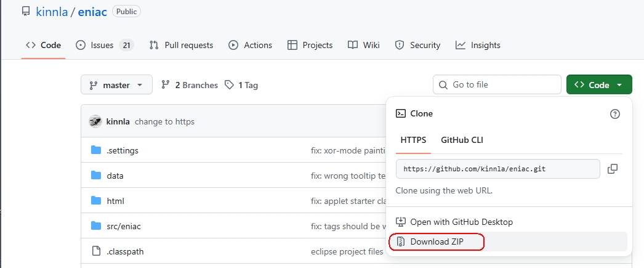The image size is (644, 268).
Task: Open the .settings folder
Action: [x=123, y=150]
